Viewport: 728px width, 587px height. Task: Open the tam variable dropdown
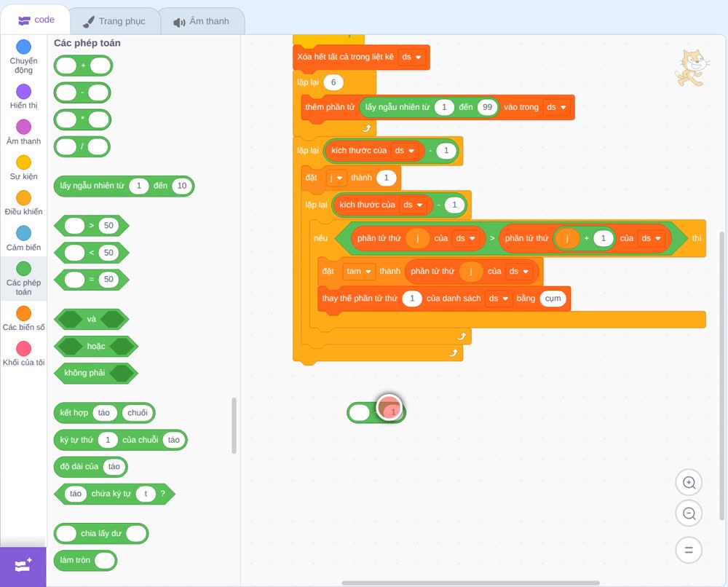click(359, 271)
